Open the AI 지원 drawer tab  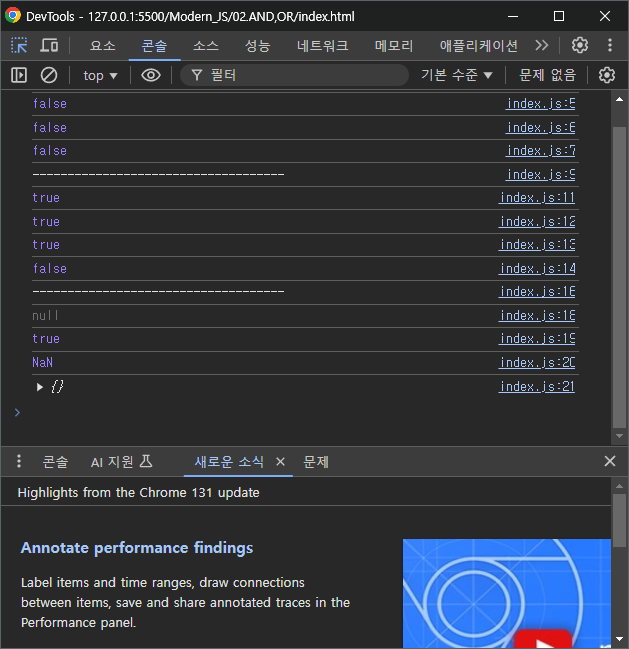point(122,462)
